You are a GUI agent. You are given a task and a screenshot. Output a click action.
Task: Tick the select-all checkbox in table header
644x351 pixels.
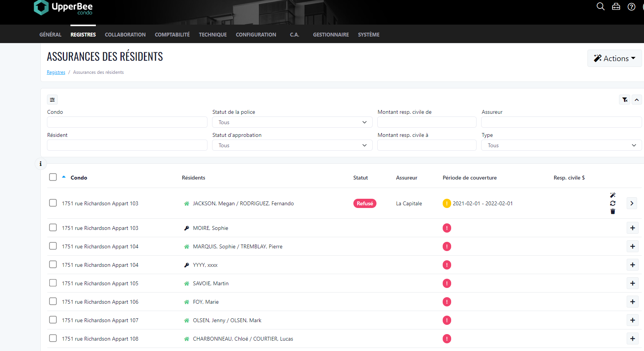[x=53, y=177]
